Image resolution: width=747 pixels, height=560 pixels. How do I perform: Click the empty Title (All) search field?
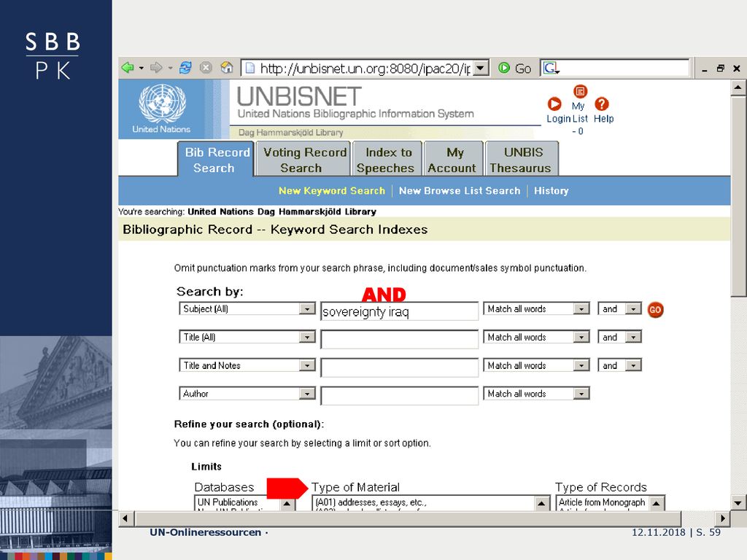399,340
